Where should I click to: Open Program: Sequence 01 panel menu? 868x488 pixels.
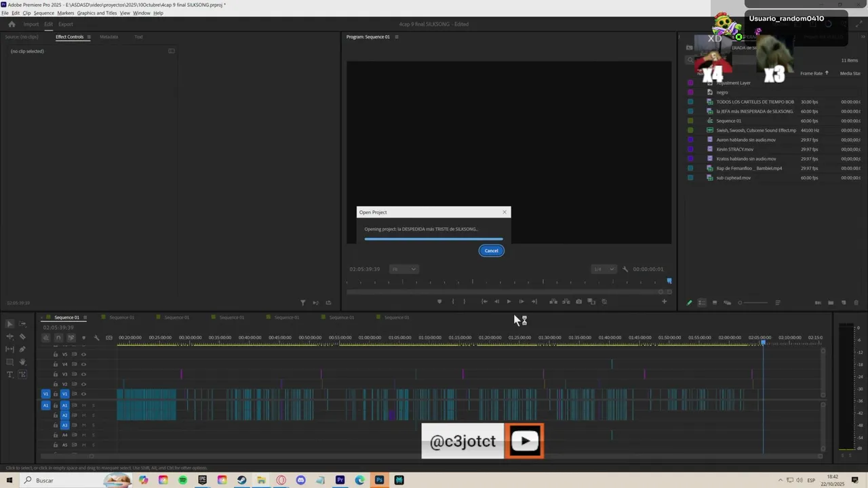pyautogui.click(x=397, y=37)
